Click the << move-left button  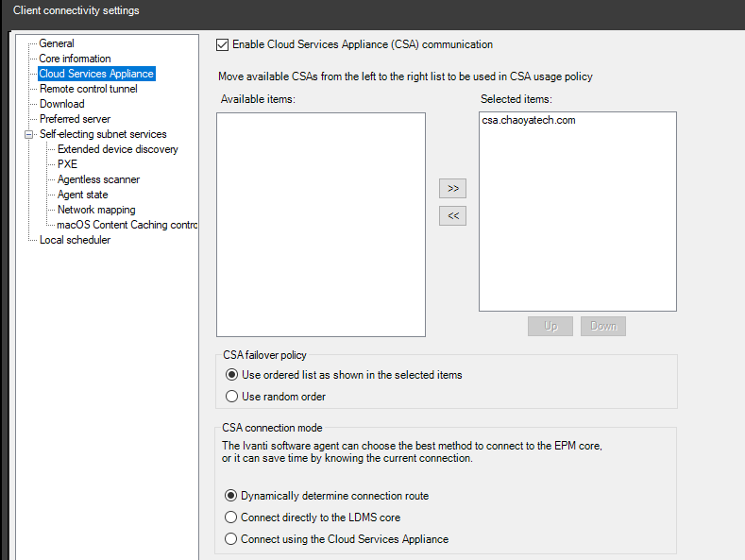coord(453,216)
